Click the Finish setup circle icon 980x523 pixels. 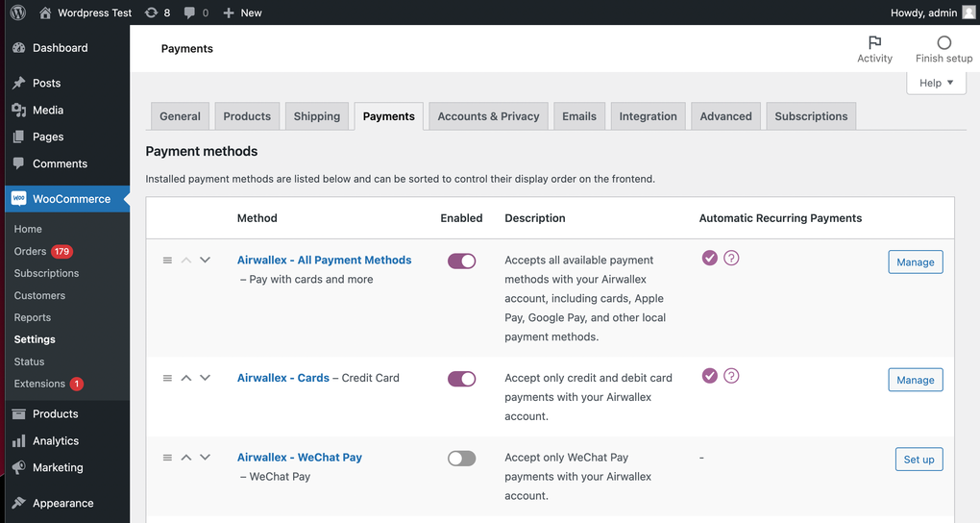coord(943,43)
